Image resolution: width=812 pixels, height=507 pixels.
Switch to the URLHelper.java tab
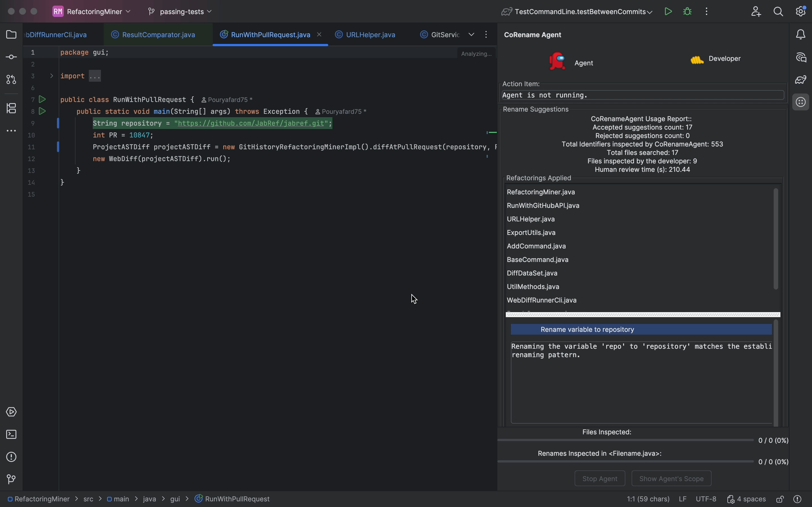pyautogui.click(x=370, y=35)
